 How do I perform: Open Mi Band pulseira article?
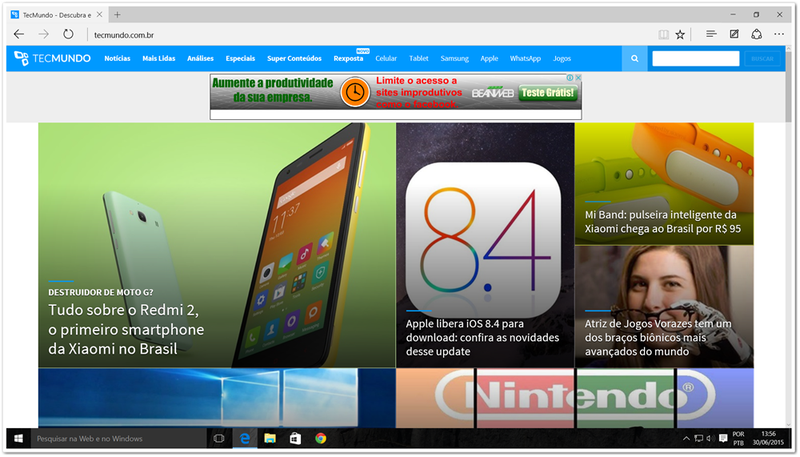point(664,184)
